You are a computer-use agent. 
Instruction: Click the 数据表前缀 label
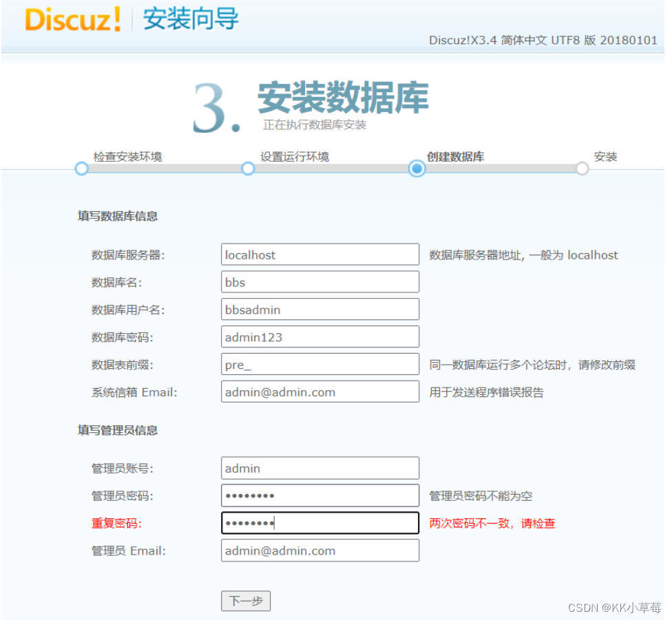click(122, 365)
